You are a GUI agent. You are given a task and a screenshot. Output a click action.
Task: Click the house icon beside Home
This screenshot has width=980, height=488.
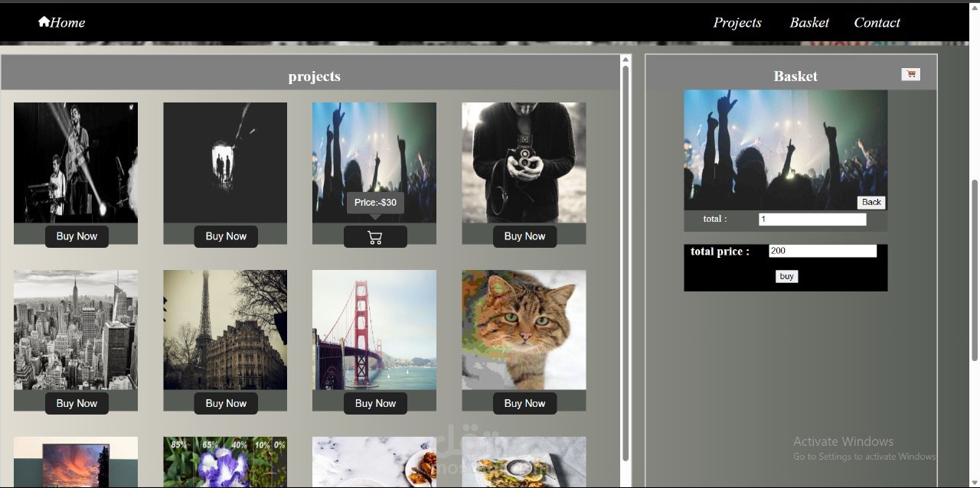[x=44, y=21]
